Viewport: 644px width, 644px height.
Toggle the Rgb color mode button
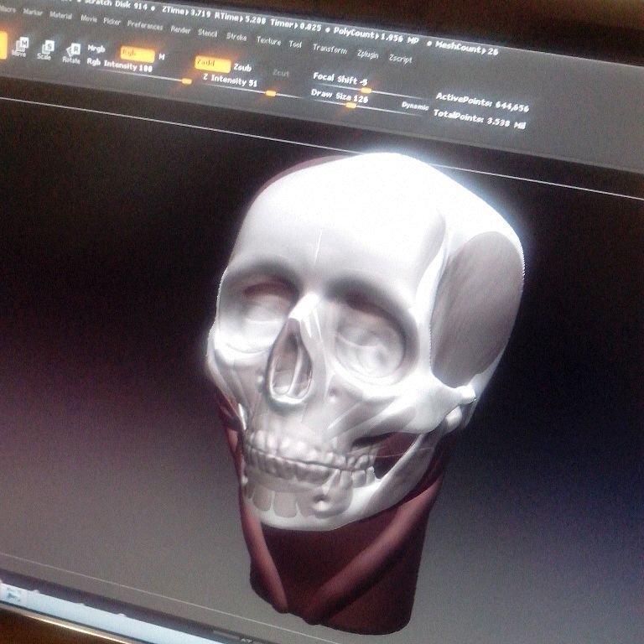pos(137,55)
